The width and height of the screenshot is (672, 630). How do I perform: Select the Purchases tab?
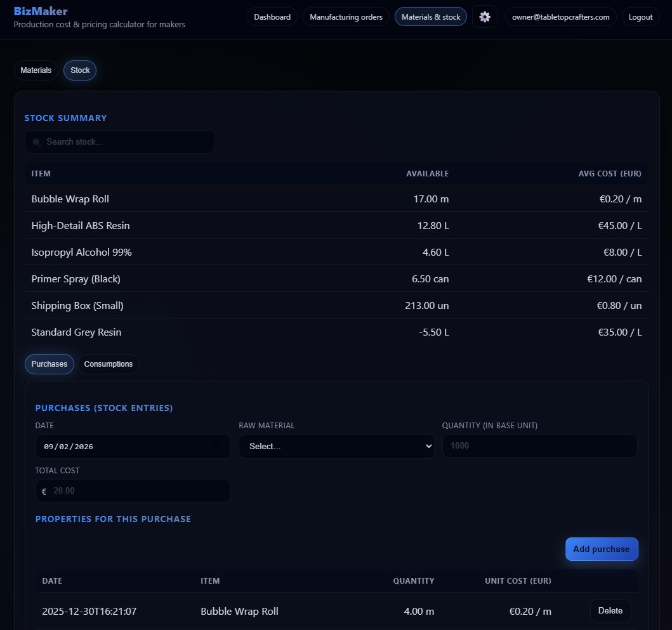pos(49,364)
